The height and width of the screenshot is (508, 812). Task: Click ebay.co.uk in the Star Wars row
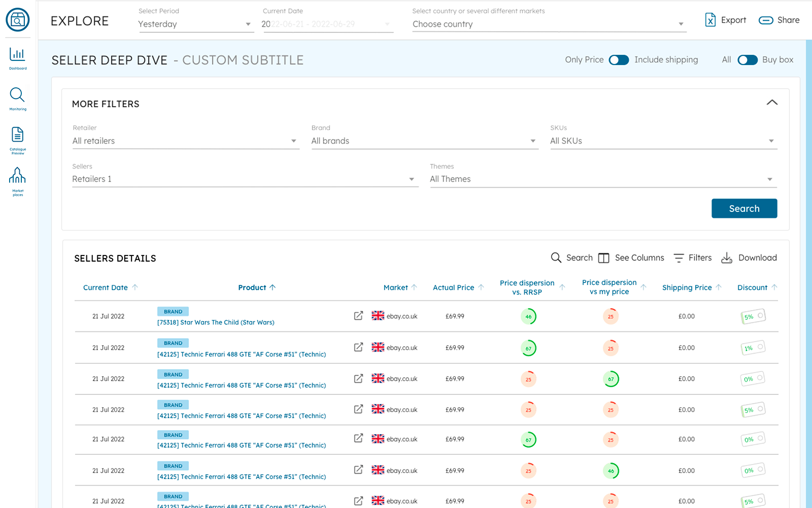coord(402,316)
